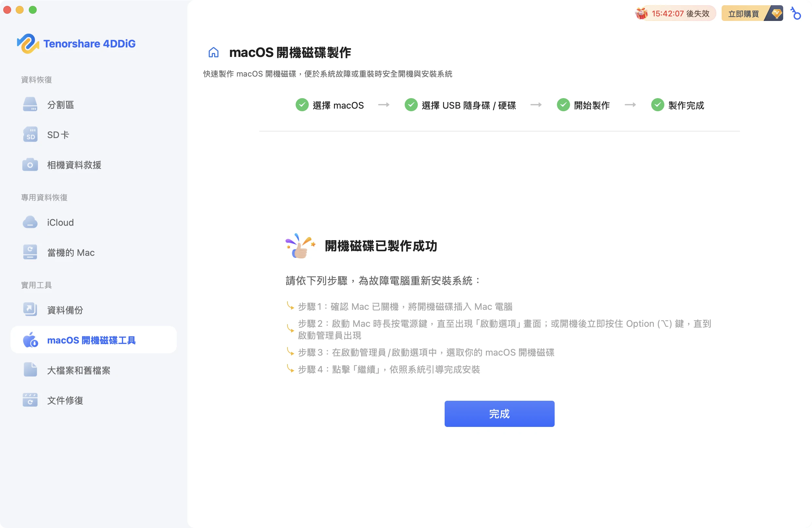Click the 專用資料恢復 section header
Screen dimensions: 812x528
pos(44,197)
